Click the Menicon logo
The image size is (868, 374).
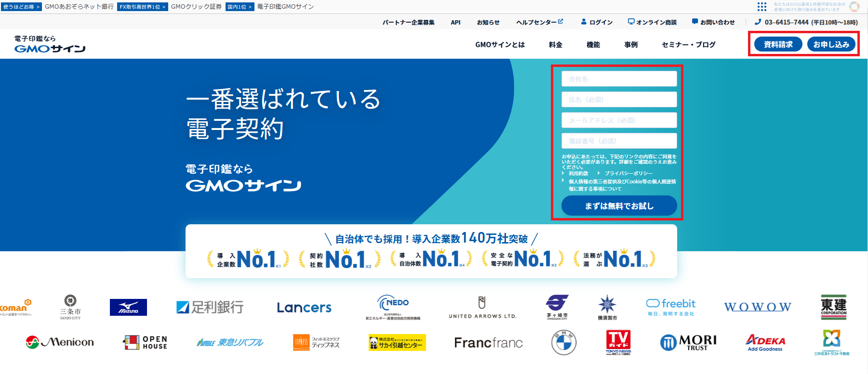point(60,342)
